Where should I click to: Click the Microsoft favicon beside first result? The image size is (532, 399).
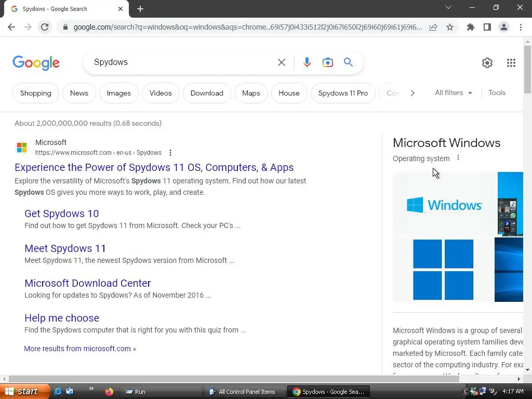tap(22, 148)
